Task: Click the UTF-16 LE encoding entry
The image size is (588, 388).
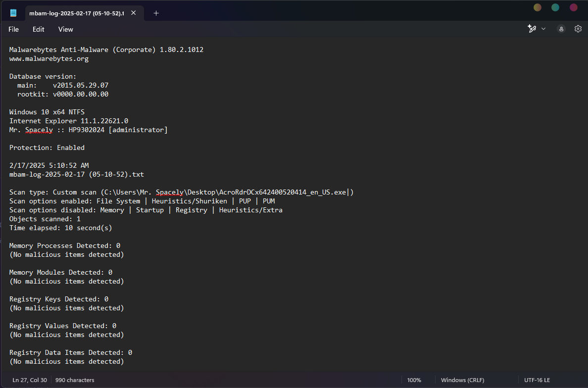Action: (537, 380)
